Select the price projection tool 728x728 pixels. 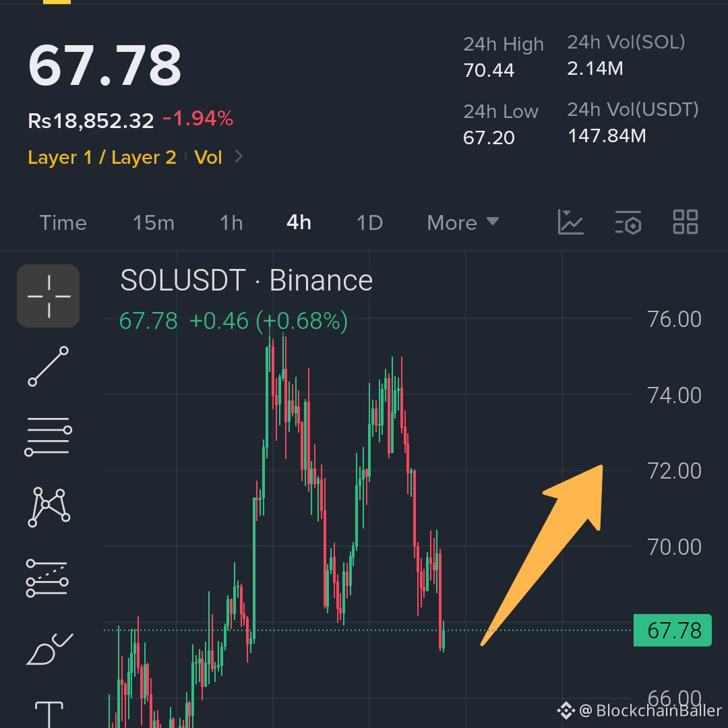click(x=47, y=578)
